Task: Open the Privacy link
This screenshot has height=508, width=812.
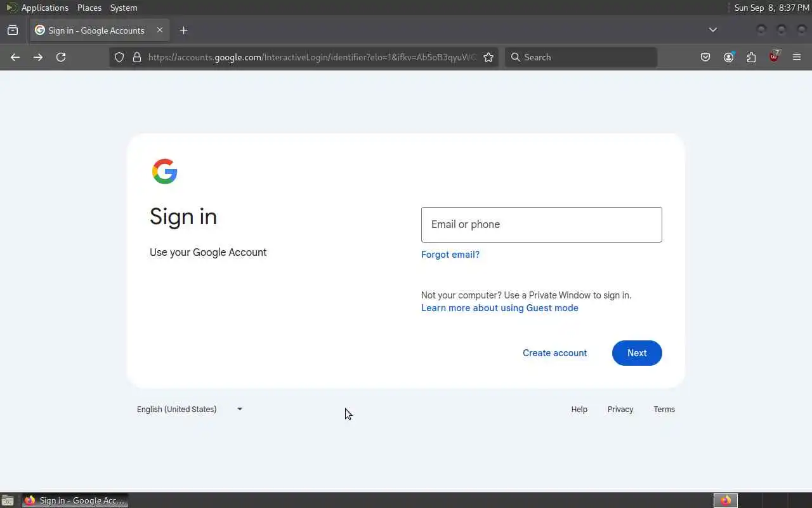Action: coord(620,410)
